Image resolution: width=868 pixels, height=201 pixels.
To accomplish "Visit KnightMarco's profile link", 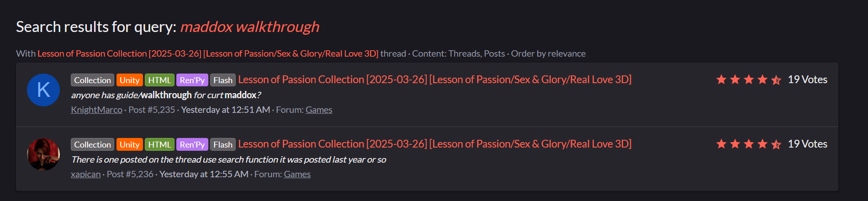I will (96, 110).
